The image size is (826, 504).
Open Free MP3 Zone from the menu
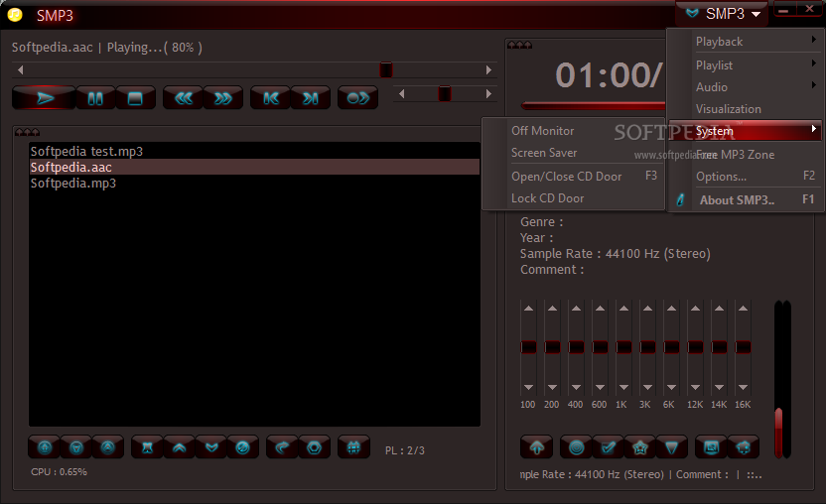(x=745, y=155)
